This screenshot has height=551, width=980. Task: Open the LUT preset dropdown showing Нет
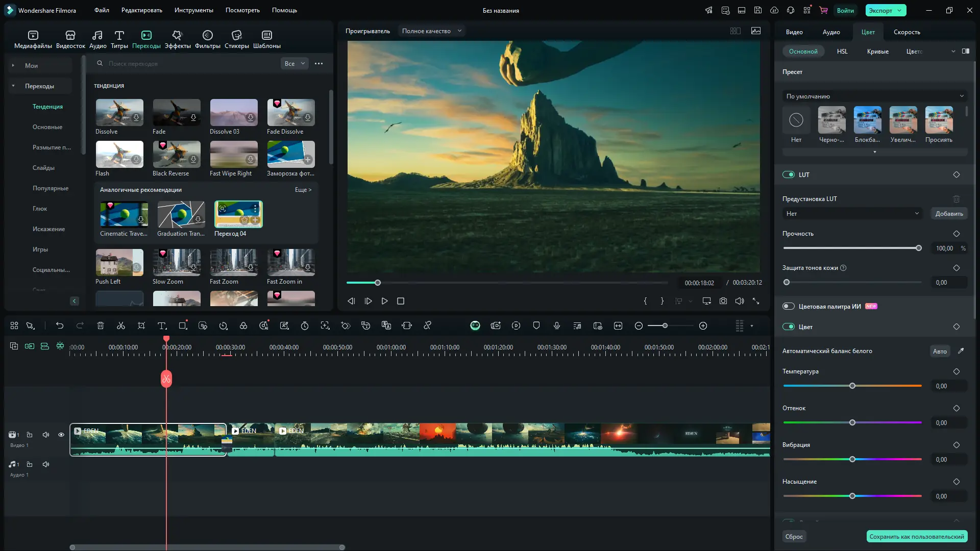click(x=852, y=214)
